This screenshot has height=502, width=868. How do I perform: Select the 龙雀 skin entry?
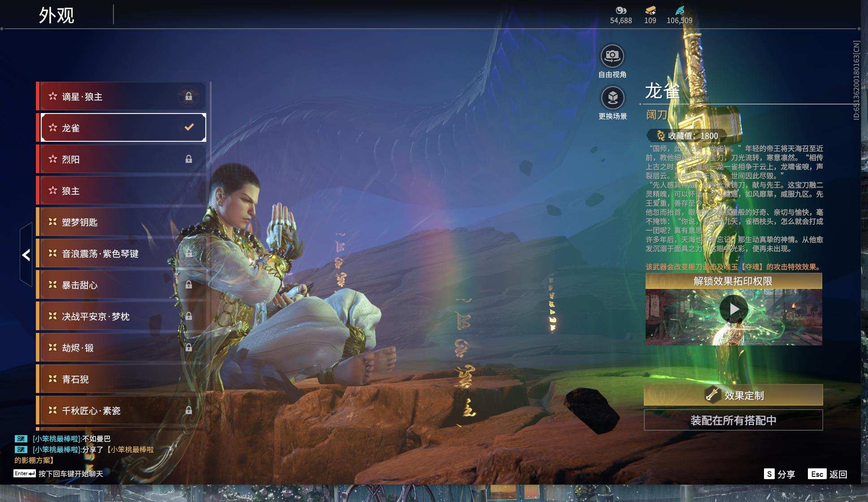121,128
